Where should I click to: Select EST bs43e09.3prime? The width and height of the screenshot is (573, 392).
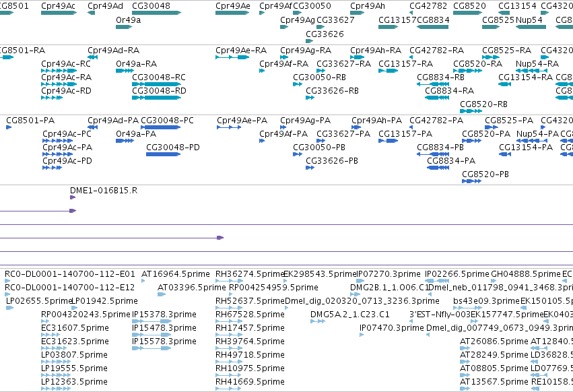(486, 301)
